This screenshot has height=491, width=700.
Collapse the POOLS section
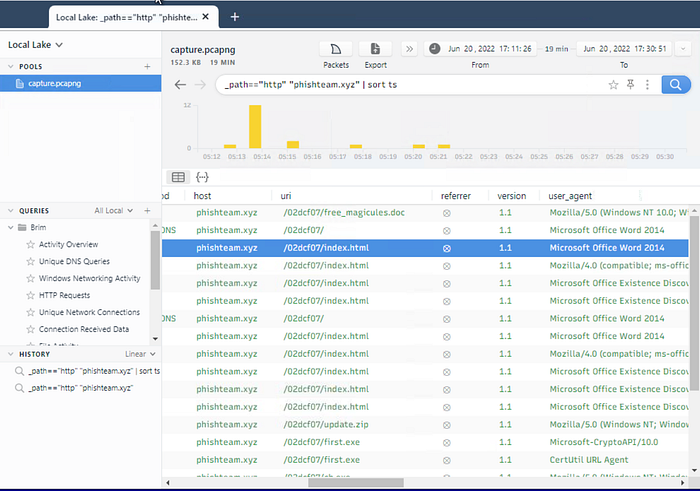tap(11, 67)
